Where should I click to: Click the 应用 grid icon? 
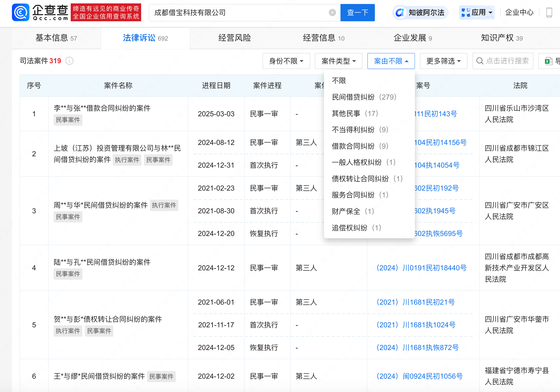pos(466,12)
